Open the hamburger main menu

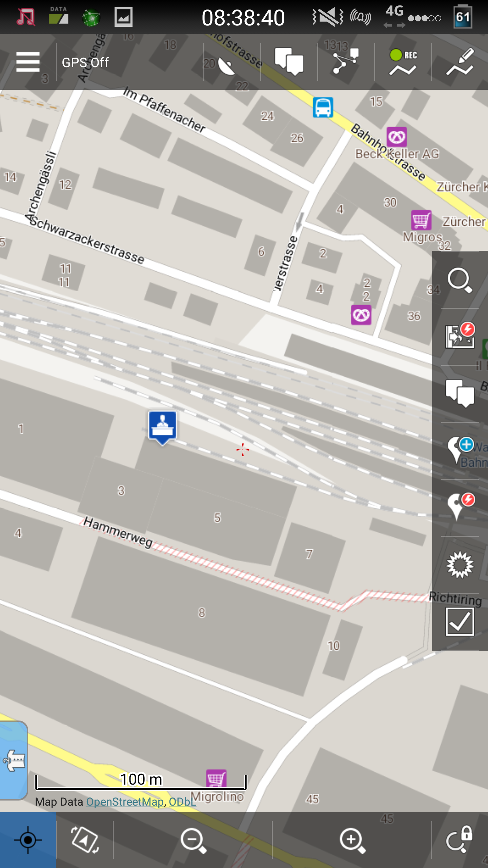[28, 62]
